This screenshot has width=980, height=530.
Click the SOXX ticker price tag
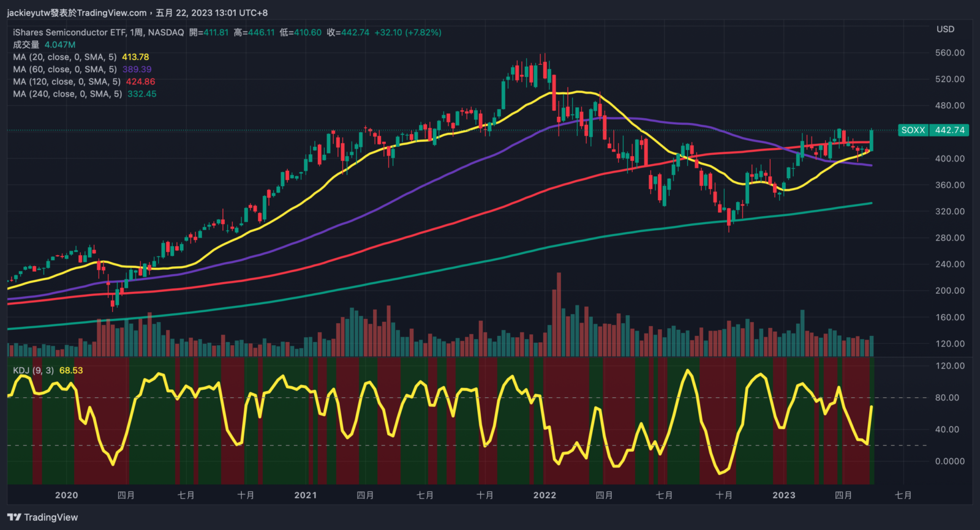point(913,130)
